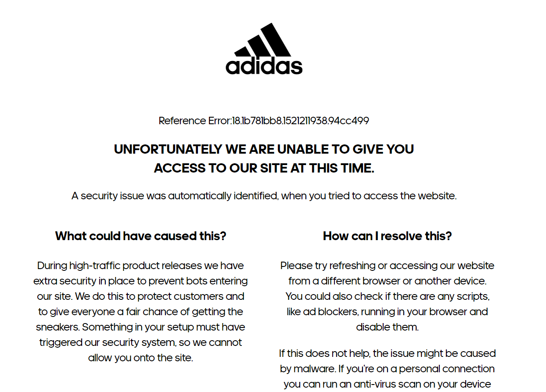Click the "allow you onto the site" line
The width and height of the screenshot is (546, 392).
pos(140,358)
